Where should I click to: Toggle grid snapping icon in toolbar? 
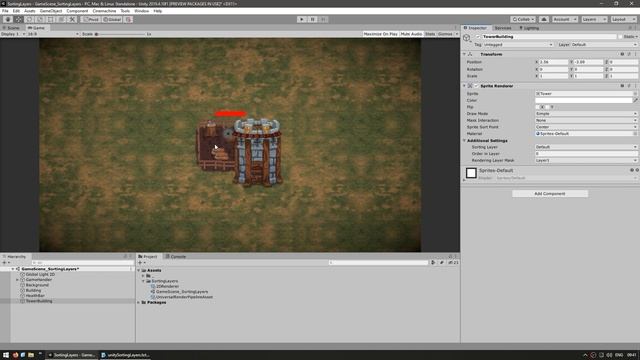point(129,19)
